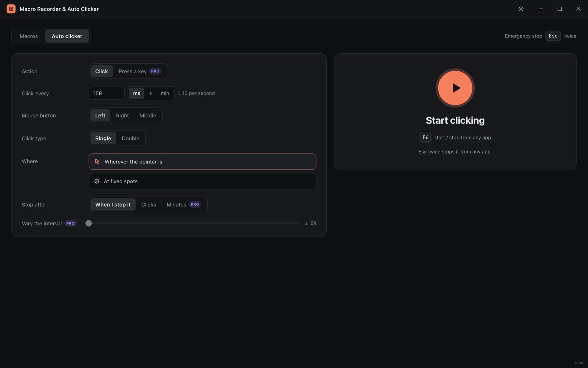The height and width of the screenshot is (368, 588).
Task: Maximize the application window
Action: (560, 9)
